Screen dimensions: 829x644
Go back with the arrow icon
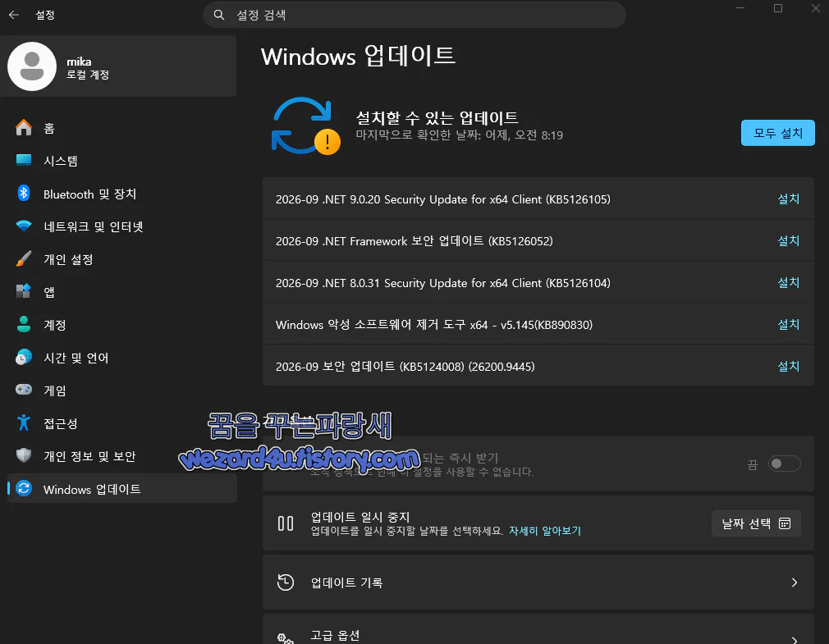click(x=14, y=15)
